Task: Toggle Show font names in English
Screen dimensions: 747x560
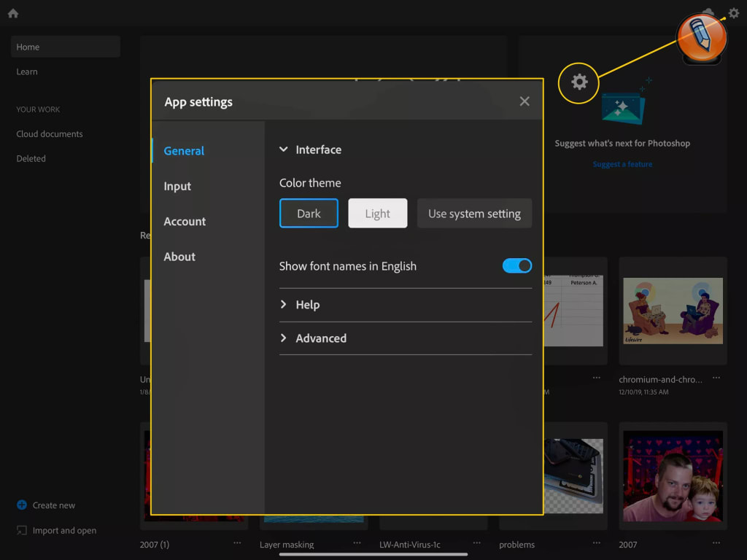Action: coord(517,265)
